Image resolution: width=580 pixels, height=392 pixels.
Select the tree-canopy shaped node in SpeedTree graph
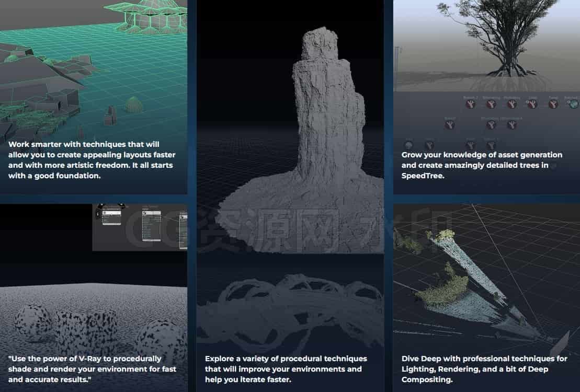coord(409,145)
